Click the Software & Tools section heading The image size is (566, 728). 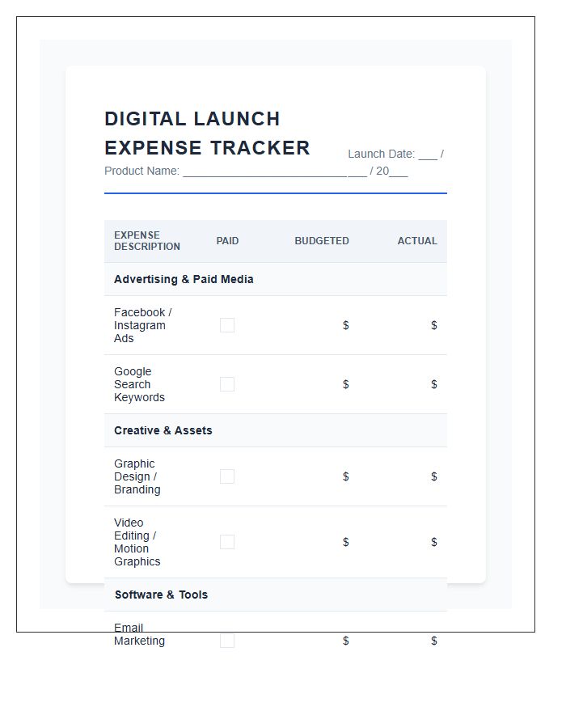(x=161, y=595)
